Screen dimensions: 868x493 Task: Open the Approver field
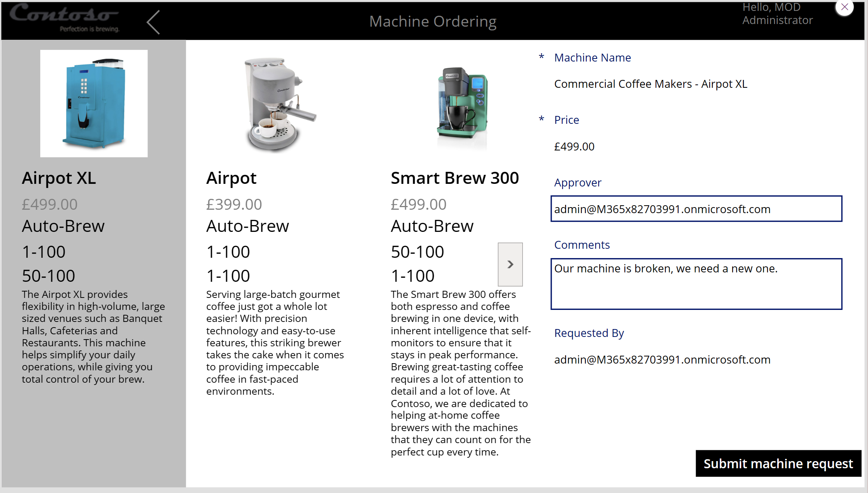point(696,209)
